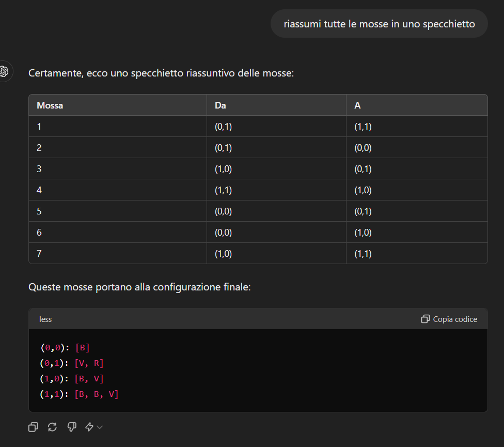Viewport: 504px width, 447px height.
Task: Click the copy icon beside Copia codice
Action: pyautogui.click(x=425, y=319)
